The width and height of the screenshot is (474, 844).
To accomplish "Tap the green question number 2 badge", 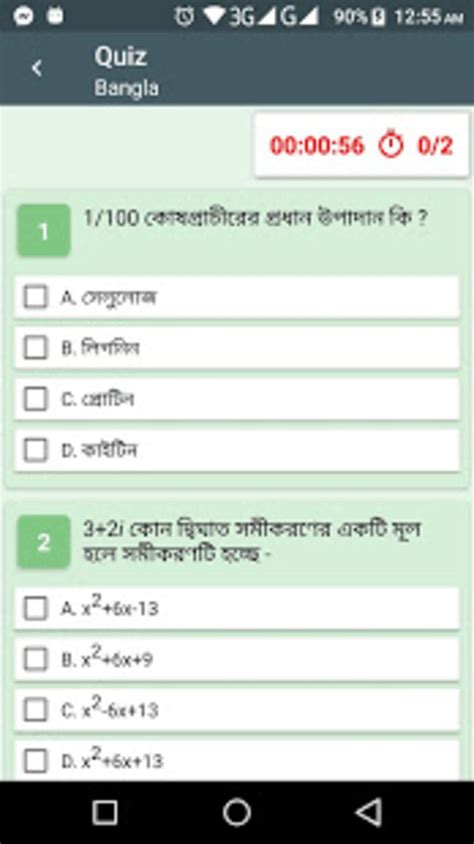I will (x=44, y=542).
